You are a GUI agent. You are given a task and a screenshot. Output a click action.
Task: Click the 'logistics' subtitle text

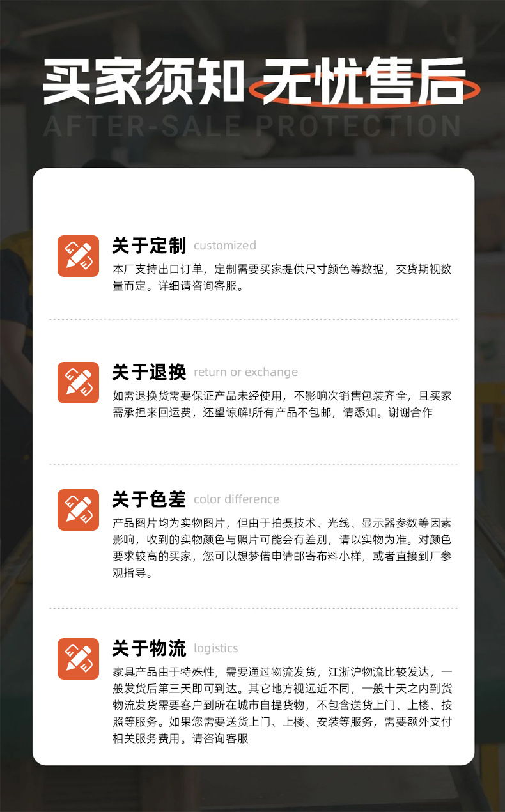click(x=216, y=648)
